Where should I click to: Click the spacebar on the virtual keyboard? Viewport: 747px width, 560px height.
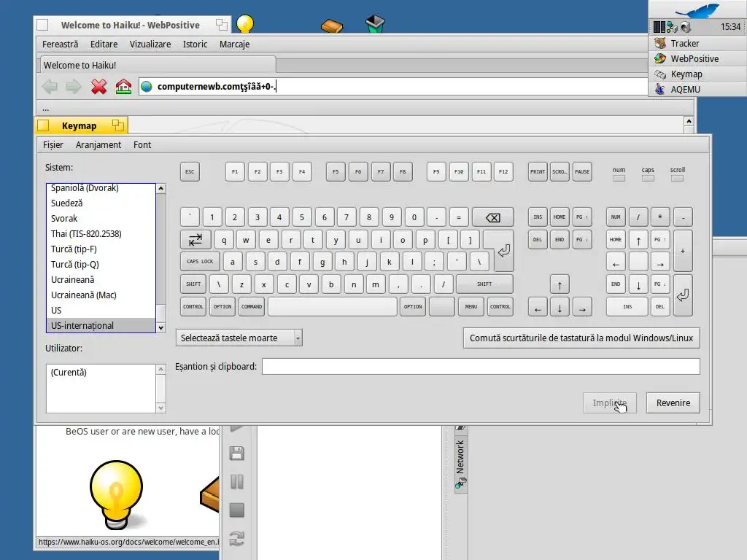[x=332, y=307]
